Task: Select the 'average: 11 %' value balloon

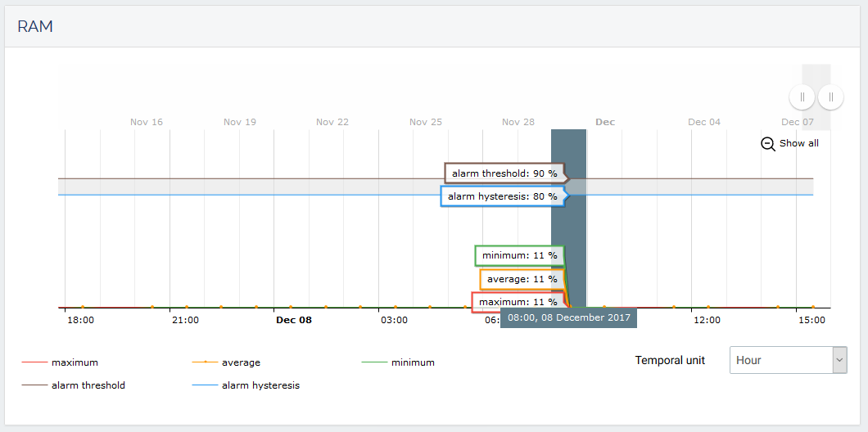Action: [522, 279]
